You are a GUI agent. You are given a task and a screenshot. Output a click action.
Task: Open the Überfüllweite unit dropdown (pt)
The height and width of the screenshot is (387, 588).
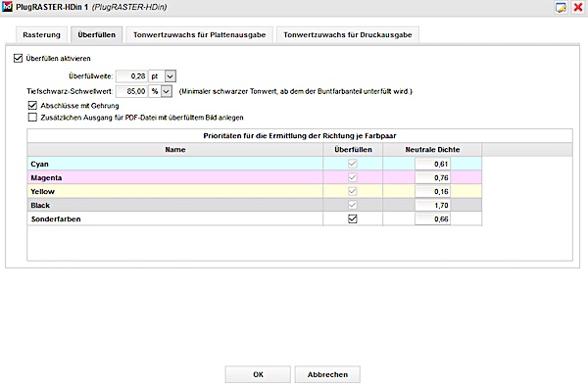170,76
